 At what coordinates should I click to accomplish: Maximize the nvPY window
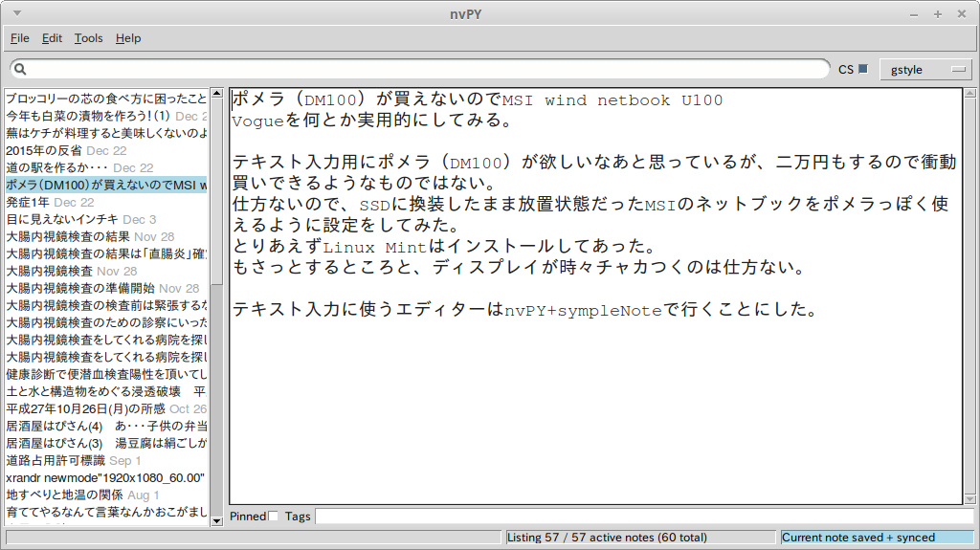pos(938,13)
